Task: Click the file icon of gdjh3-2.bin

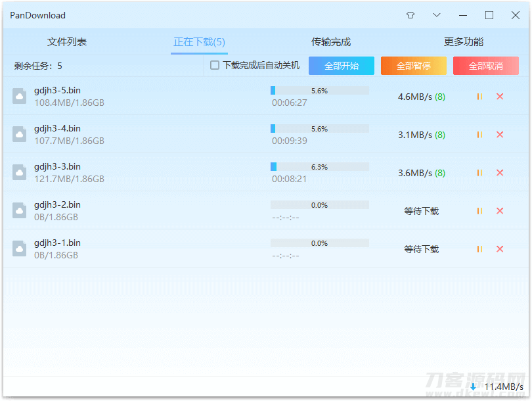Action: tap(19, 210)
